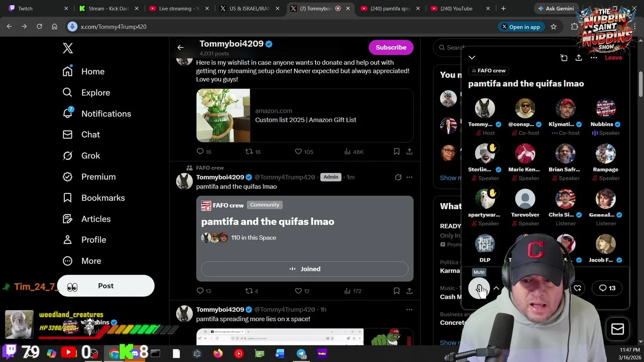Open the floating messages envelope icon
The width and height of the screenshot is (644, 362).
617,329
